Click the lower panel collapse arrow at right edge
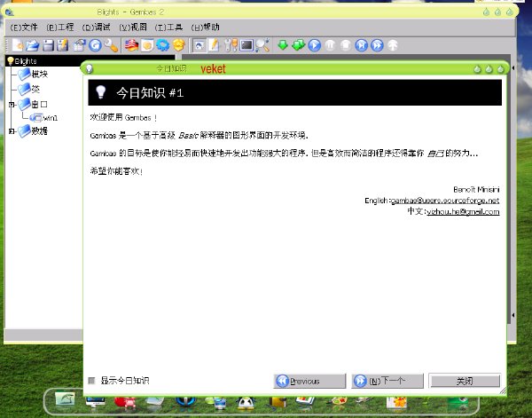The height and width of the screenshot is (418, 532). point(513,315)
